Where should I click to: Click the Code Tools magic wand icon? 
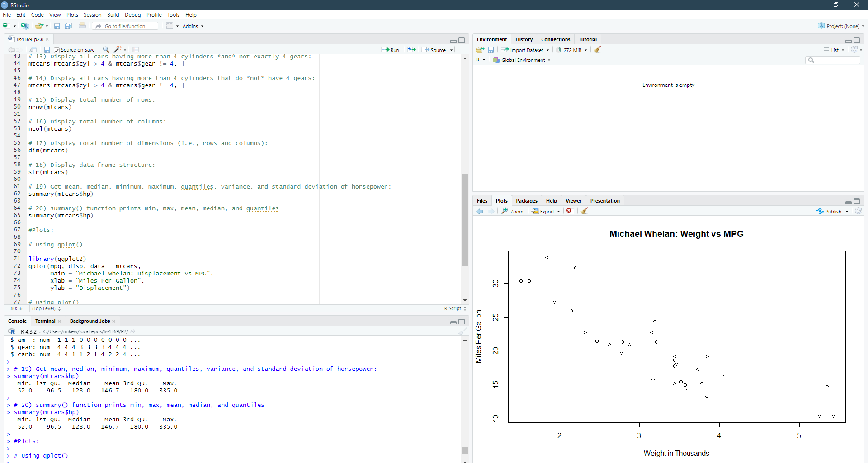point(118,50)
